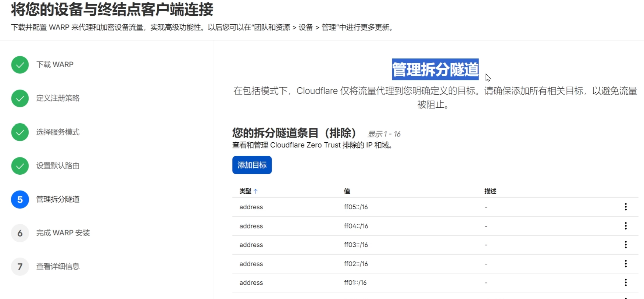
Task: Click the sort arrow next to 类型
Action: (x=255, y=191)
